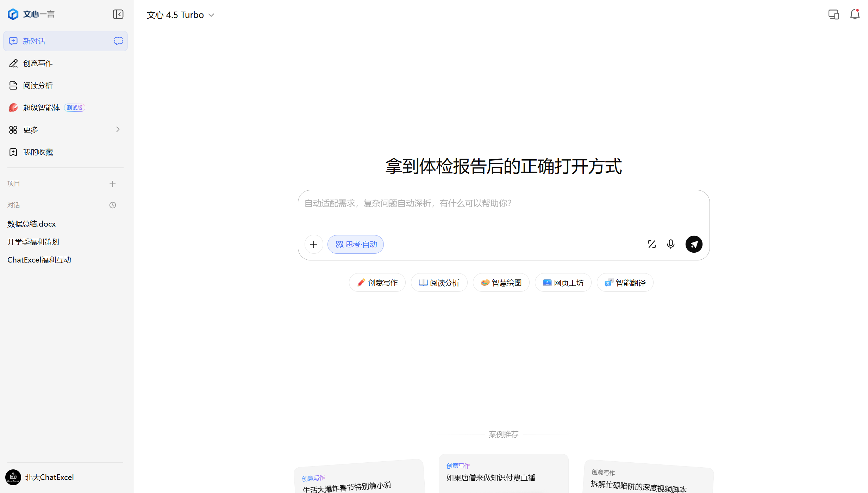
Task: Click the notification bell icon
Action: pos(855,14)
